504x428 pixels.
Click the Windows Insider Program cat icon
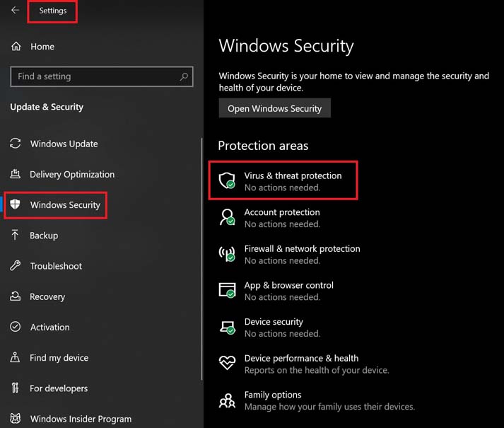15,418
